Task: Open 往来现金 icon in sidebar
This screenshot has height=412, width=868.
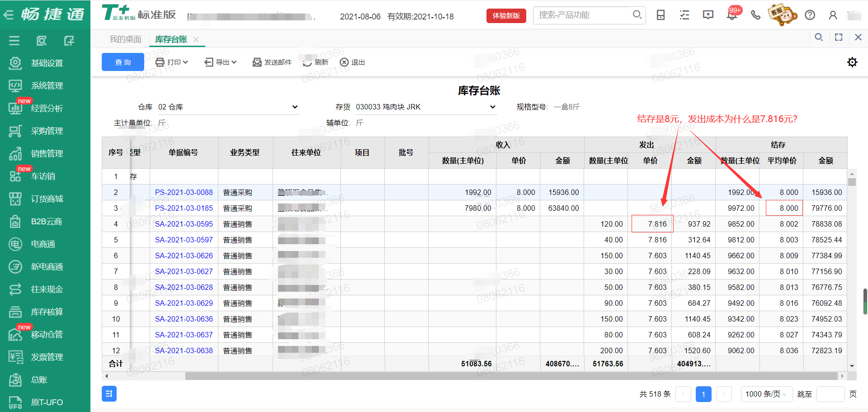Action: pyautogui.click(x=15, y=289)
